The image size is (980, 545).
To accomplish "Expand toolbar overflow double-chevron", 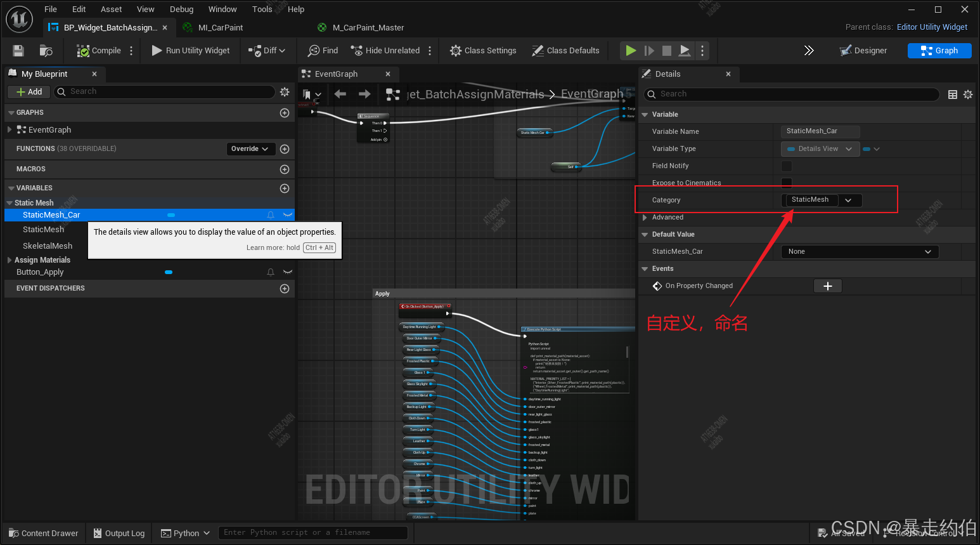I will 809,51.
